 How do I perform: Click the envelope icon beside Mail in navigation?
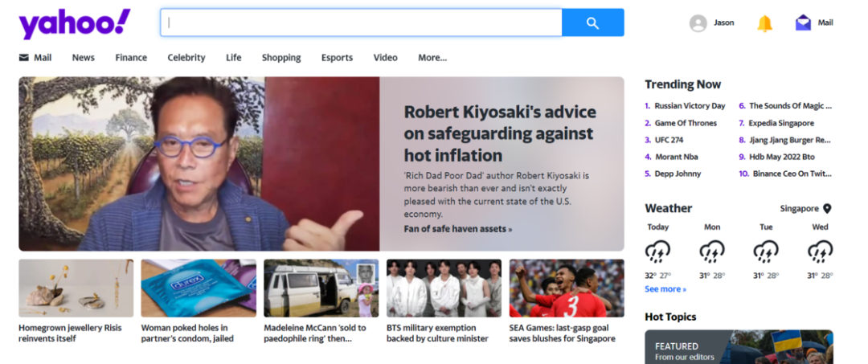[24, 58]
